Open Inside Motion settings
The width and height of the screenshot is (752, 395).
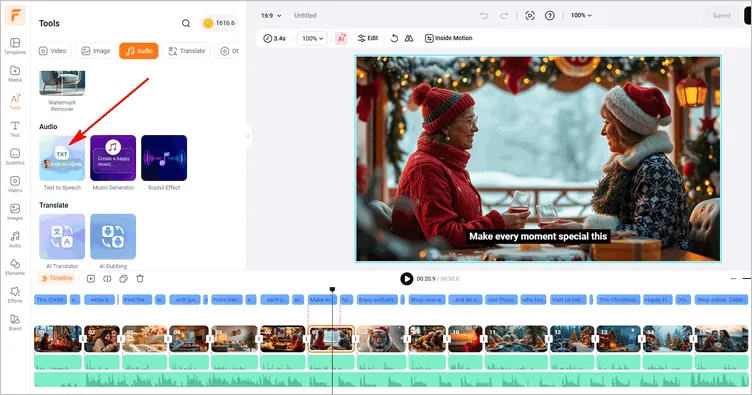tap(448, 38)
